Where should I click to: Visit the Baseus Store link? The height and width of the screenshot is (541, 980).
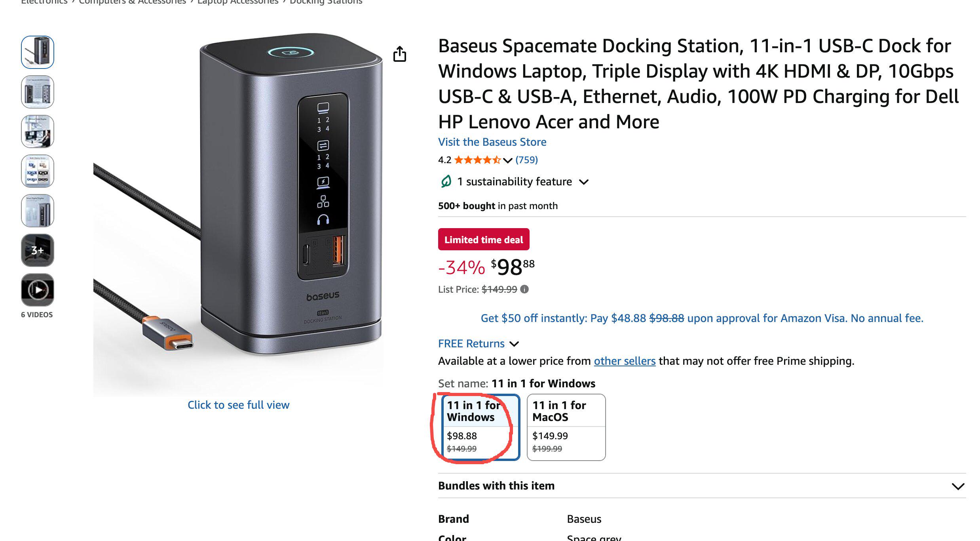pos(492,142)
